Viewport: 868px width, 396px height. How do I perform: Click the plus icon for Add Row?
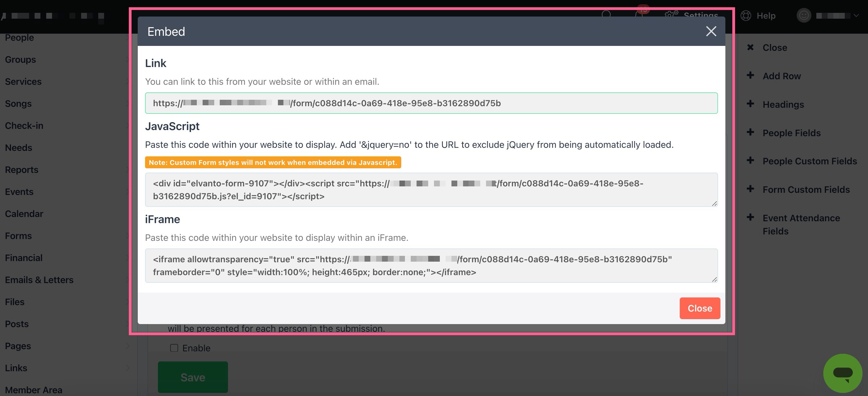coord(750,76)
